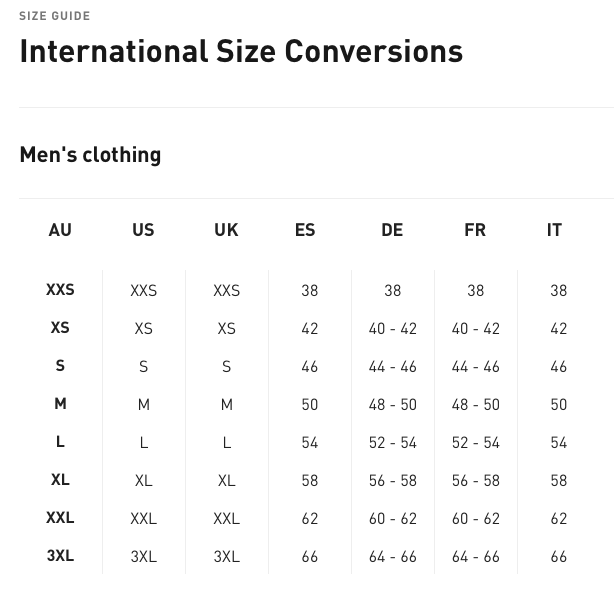This screenshot has width=614, height=601.
Task: Select the DE column header
Action: pos(392,230)
